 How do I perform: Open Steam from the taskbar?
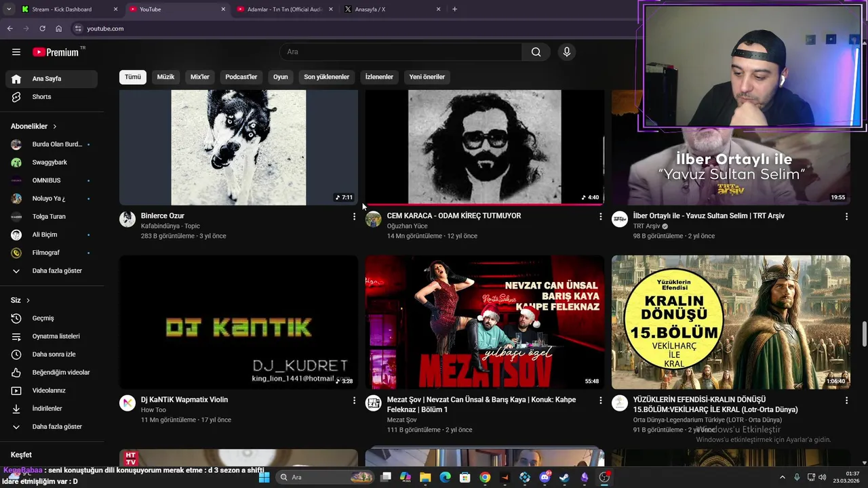coord(564,477)
